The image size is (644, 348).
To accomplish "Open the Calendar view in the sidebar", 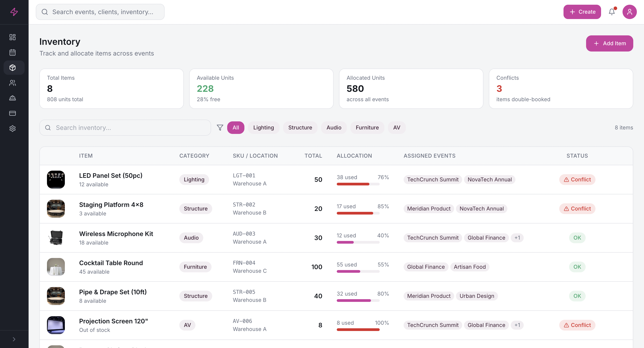I will (x=13, y=52).
